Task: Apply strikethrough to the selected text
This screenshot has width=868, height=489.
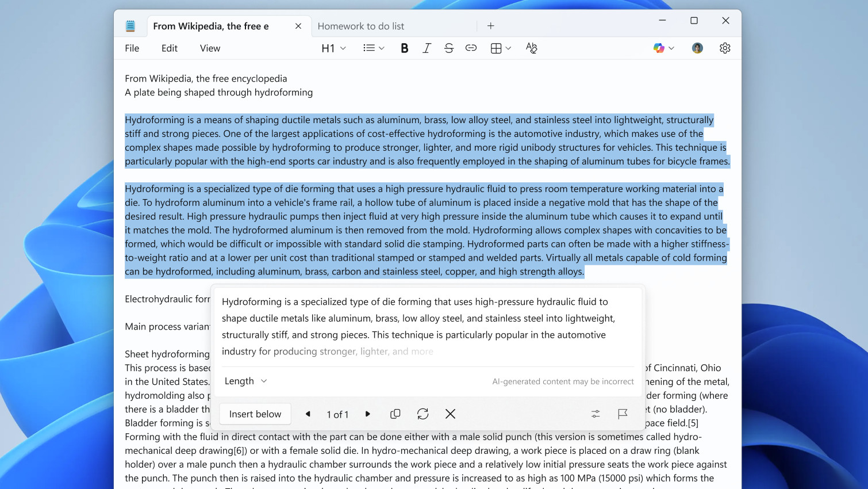Action: 449,48
